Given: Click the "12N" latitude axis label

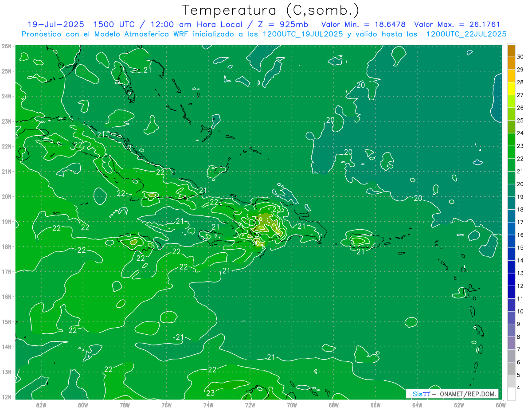Looking at the screenshot, I should coord(6,397).
